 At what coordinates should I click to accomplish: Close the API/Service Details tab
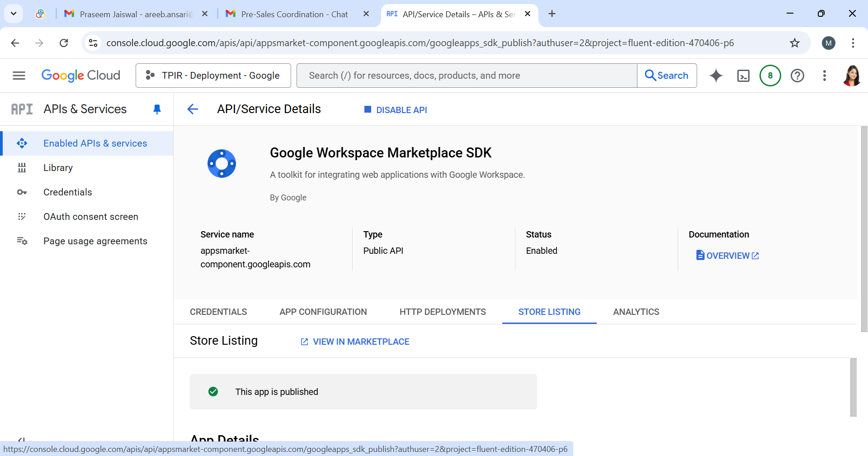(528, 14)
